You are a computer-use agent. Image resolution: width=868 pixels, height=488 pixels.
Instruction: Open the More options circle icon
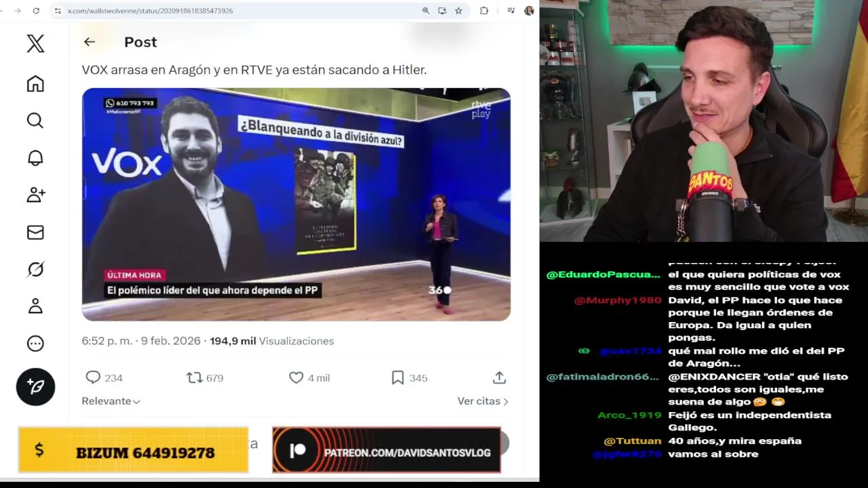click(x=35, y=344)
